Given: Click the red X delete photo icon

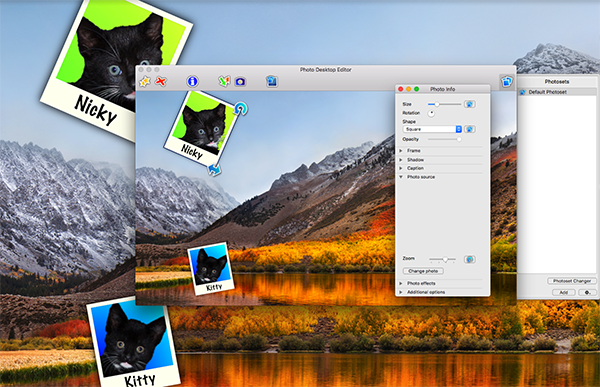Looking at the screenshot, I should [x=161, y=82].
